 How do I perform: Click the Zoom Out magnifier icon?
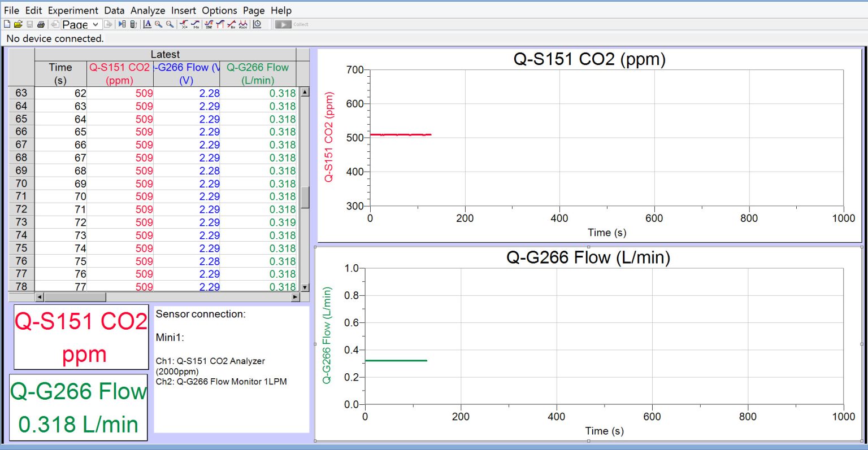[170, 24]
